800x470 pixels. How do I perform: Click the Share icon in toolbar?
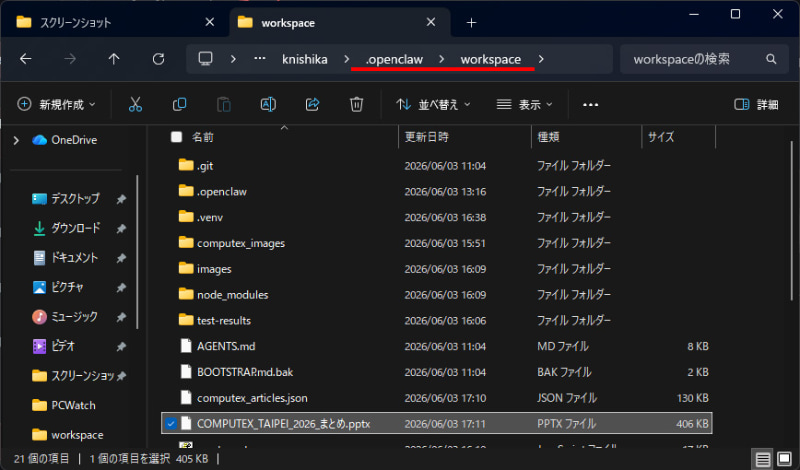tap(312, 105)
